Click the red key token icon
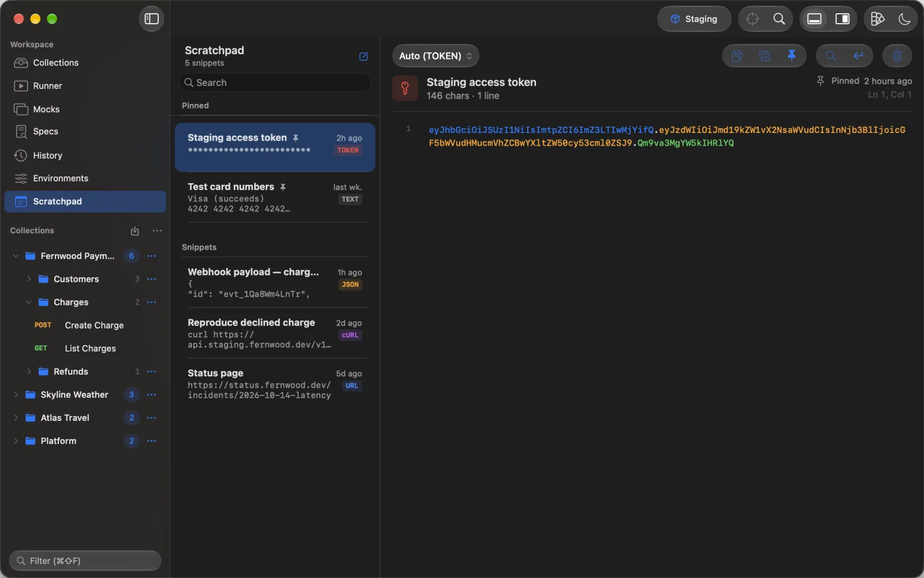The width and height of the screenshot is (924, 578). click(x=405, y=88)
